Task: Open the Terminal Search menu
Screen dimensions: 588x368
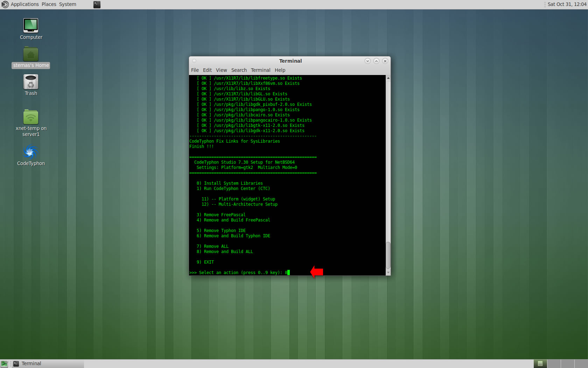Action: pyautogui.click(x=239, y=70)
